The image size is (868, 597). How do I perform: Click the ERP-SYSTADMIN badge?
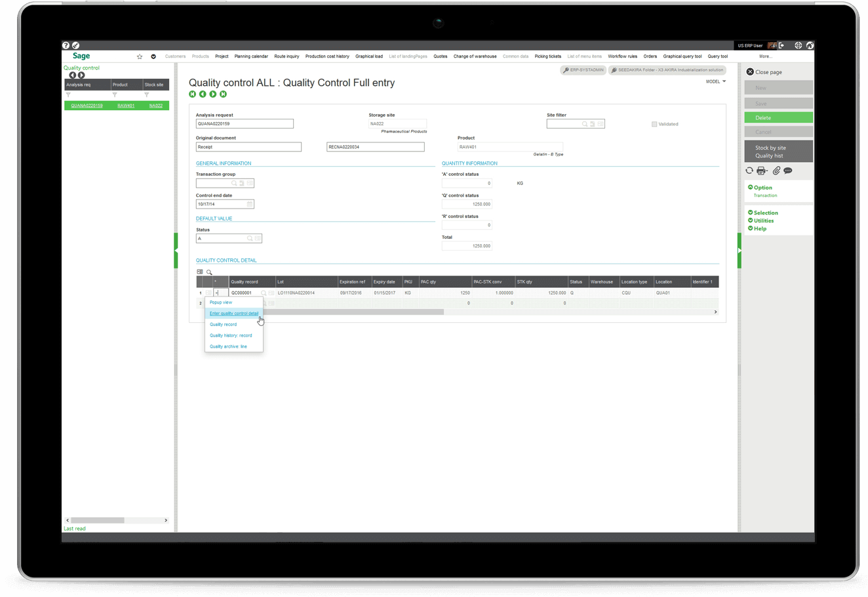(583, 70)
